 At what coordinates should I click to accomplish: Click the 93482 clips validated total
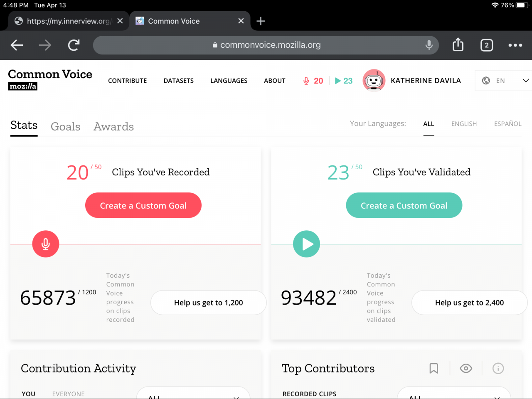coord(308,298)
